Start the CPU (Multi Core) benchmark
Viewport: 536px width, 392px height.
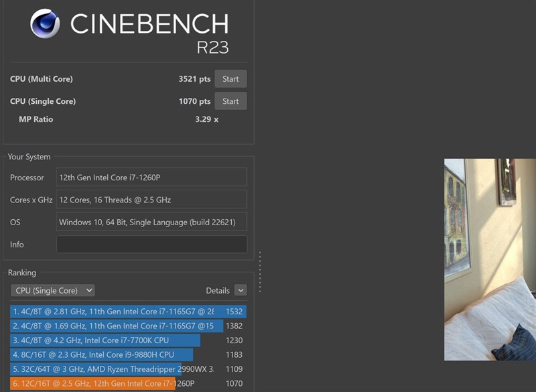tap(230, 78)
